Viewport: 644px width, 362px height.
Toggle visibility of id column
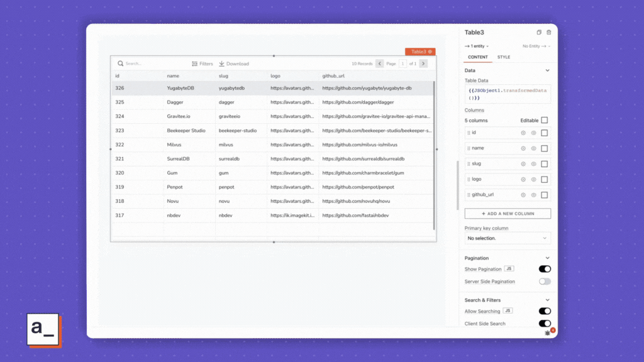point(533,133)
